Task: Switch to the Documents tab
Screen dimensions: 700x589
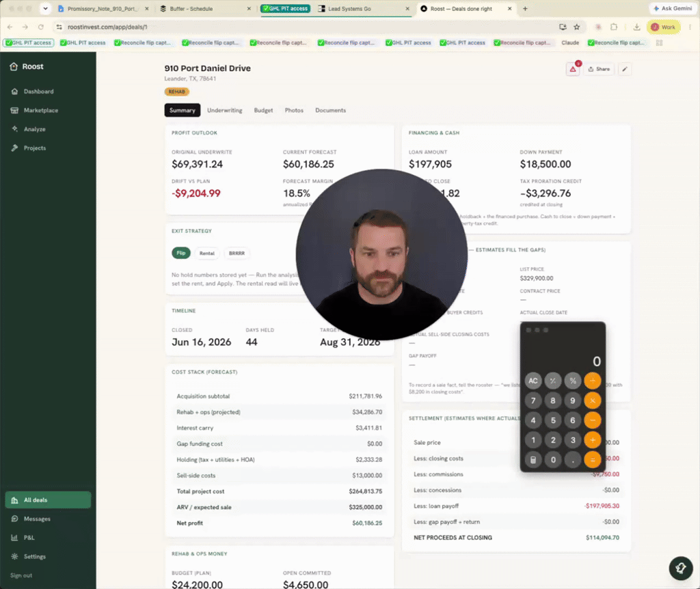Action: pos(330,110)
